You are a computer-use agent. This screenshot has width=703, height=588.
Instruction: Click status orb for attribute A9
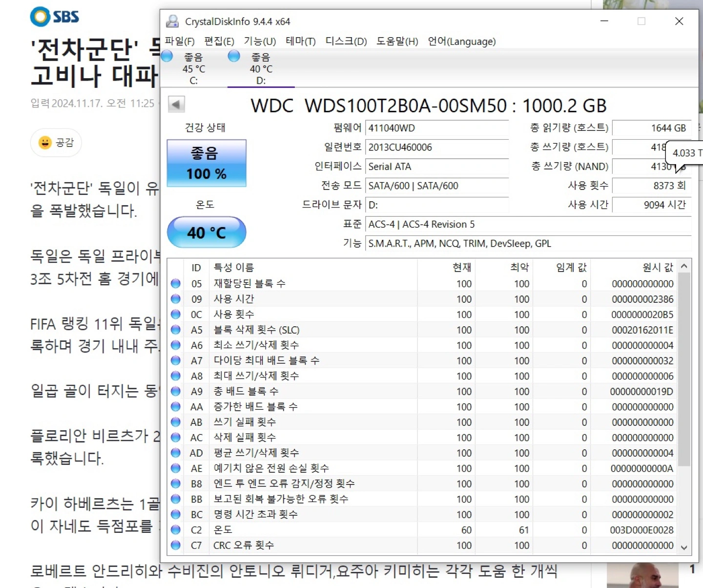coord(176,391)
